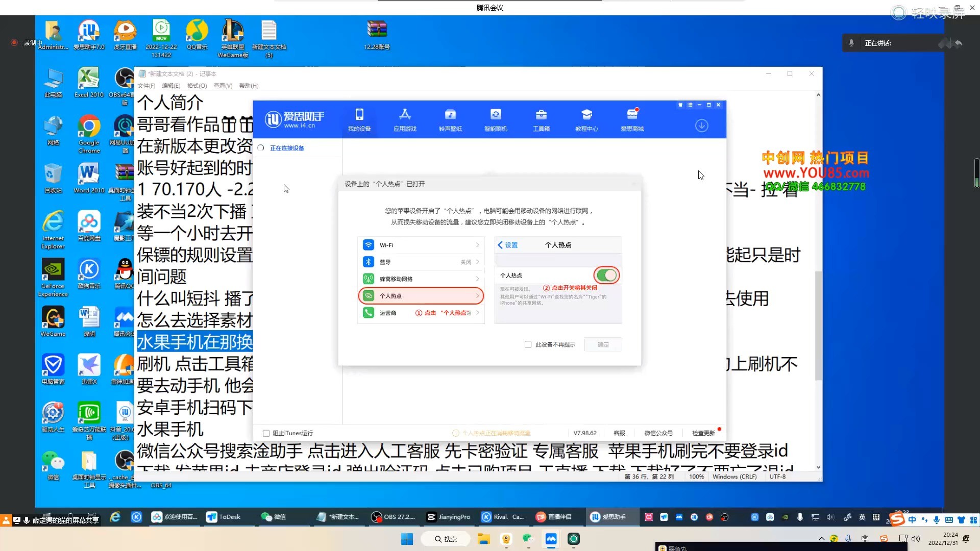
Task: Open 应用游戏 section in 爱思助手
Action: click(405, 120)
